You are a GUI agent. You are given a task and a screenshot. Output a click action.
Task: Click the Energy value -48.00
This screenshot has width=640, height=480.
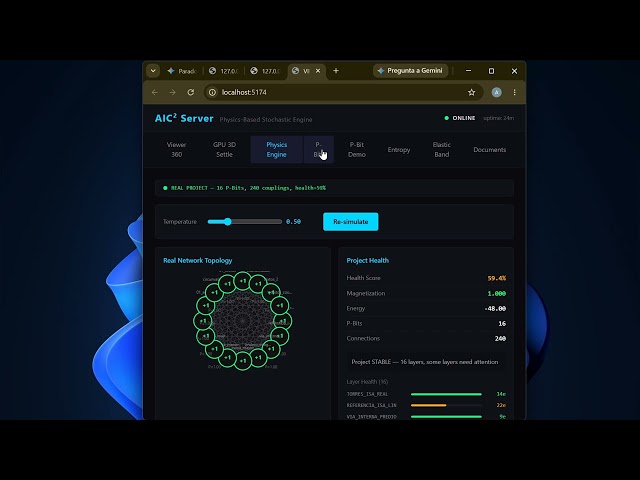point(495,309)
